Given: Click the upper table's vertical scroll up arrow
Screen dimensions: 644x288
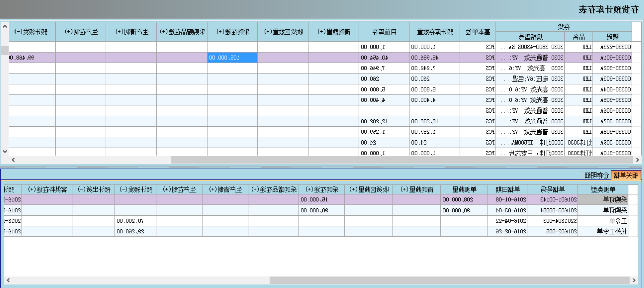Looking at the screenshot, I should pyautogui.click(x=5, y=26).
